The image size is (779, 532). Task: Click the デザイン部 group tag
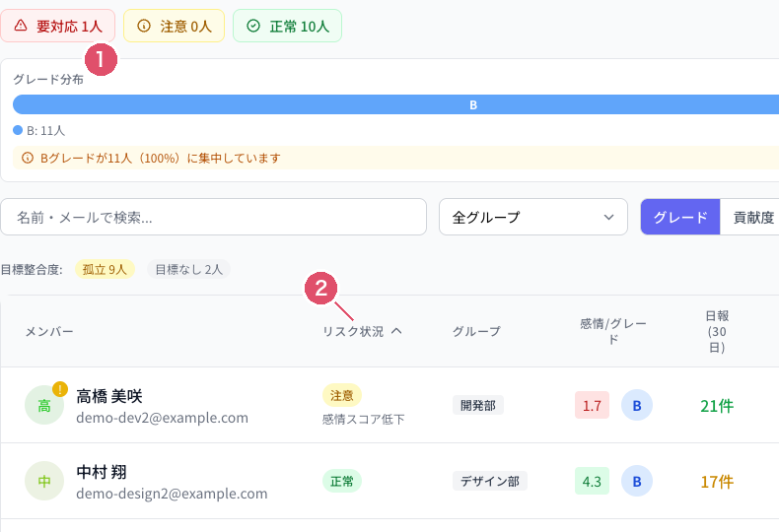click(x=490, y=481)
